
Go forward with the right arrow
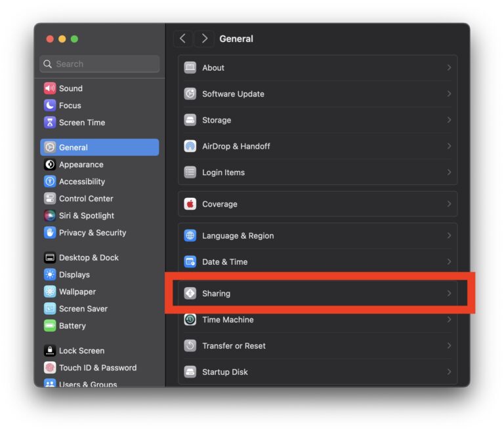click(x=205, y=39)
